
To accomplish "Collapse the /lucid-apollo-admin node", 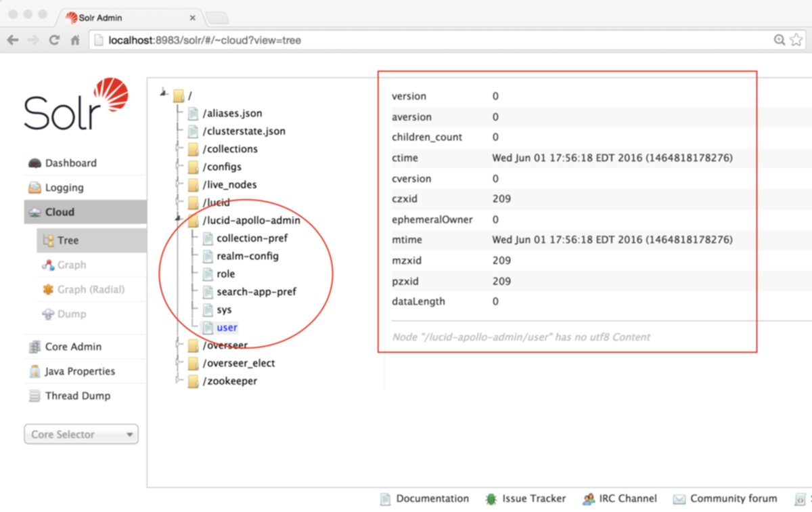I will (x=179, y=219).
